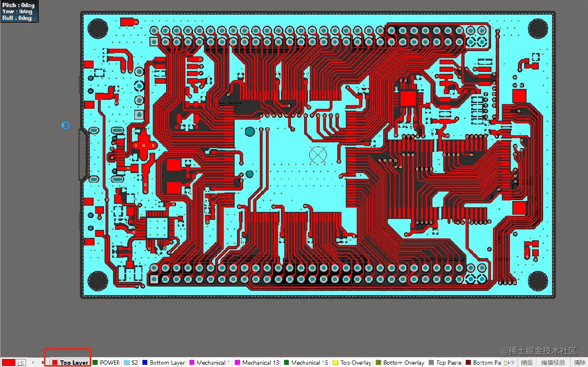This screenshot has height=367, width=588.
Task: Switch to Mechanical 15 layer tab
Action: (x=306, y=363)
